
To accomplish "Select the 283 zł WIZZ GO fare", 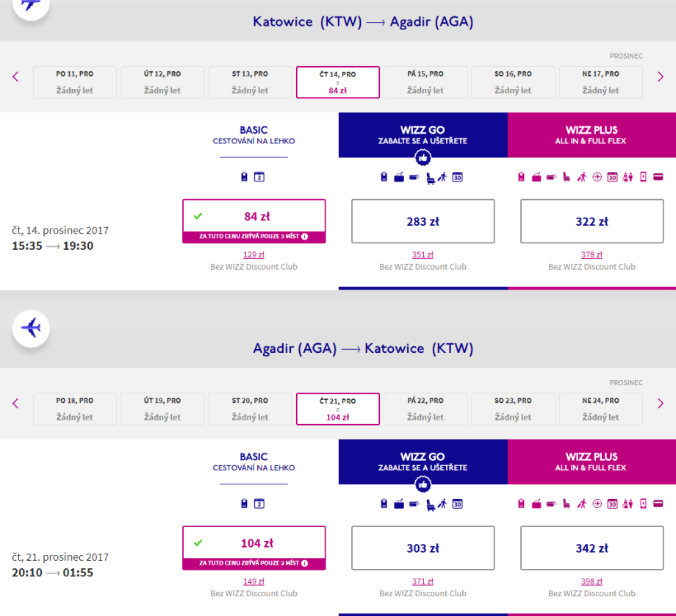I will 422,221.
